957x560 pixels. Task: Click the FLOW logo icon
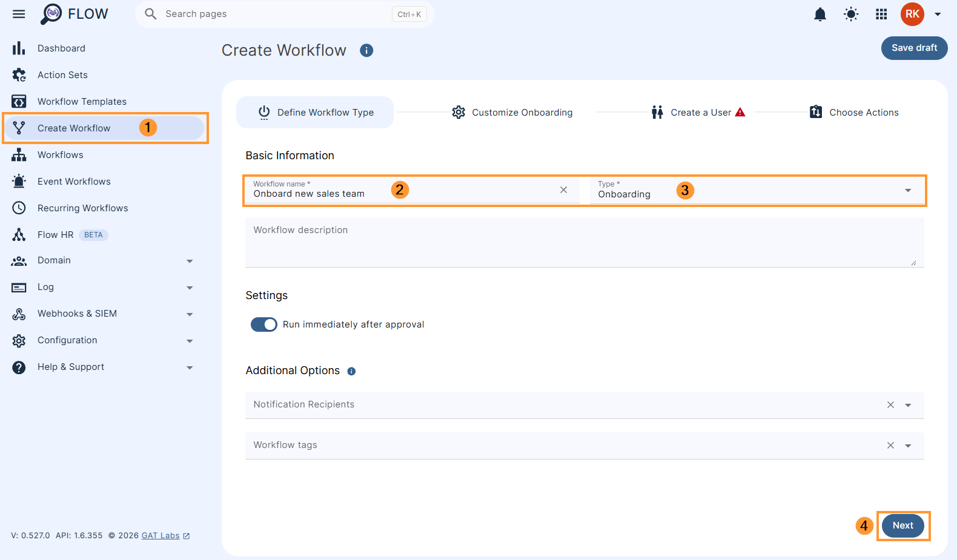51,14
